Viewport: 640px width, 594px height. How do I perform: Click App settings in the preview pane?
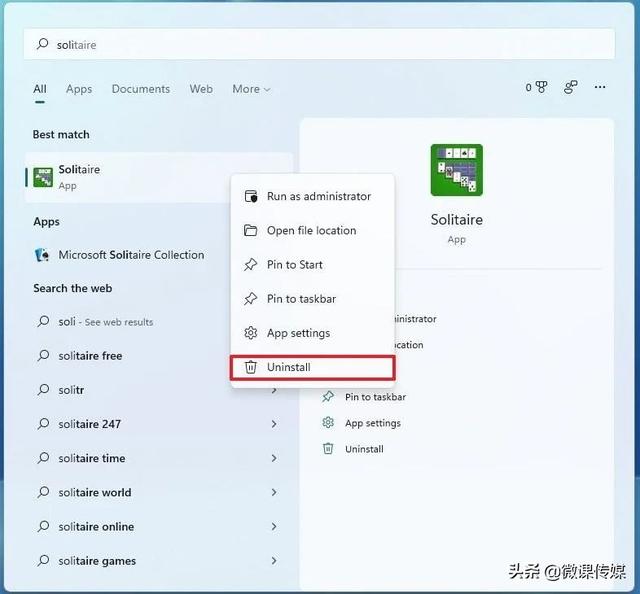point(373,423)
